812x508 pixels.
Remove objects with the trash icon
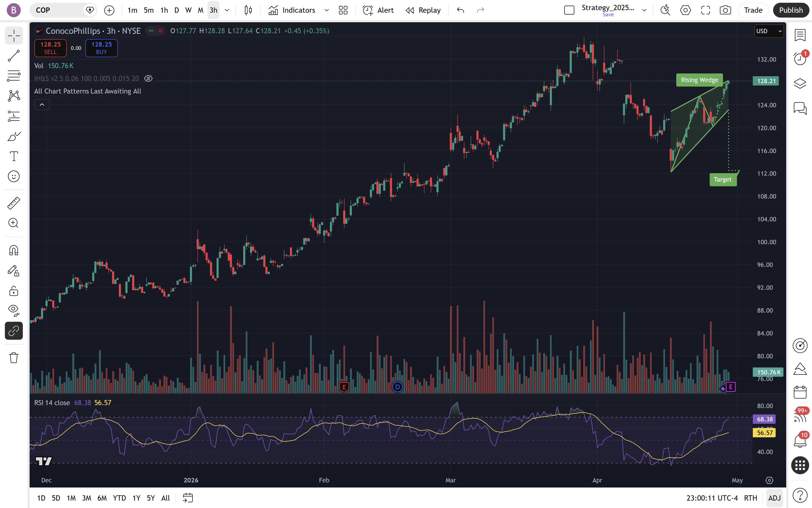14,358
